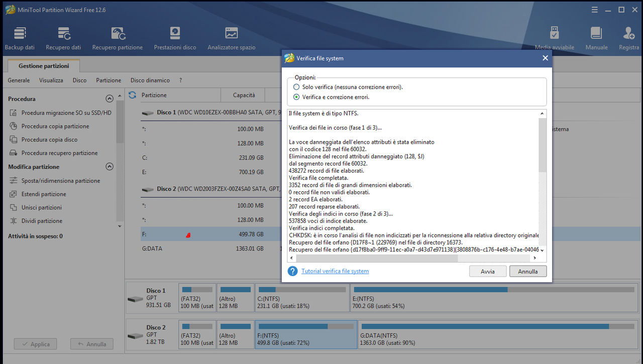The image size is (643, 364).
Task: Click the Disco 1 WDC header row
Action: (211, 112)
